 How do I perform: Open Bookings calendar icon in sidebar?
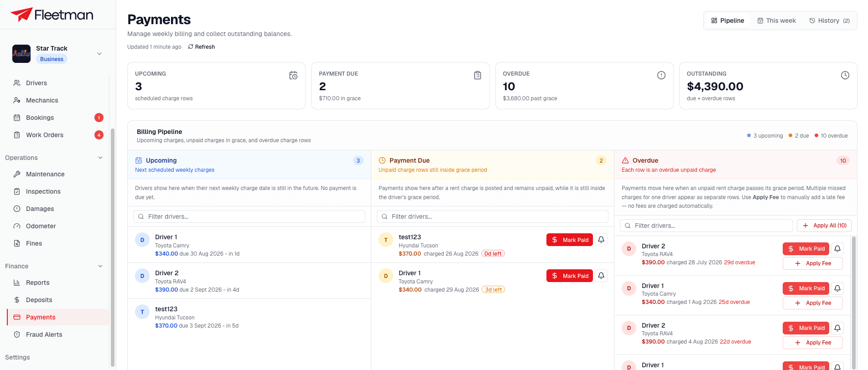17,118
